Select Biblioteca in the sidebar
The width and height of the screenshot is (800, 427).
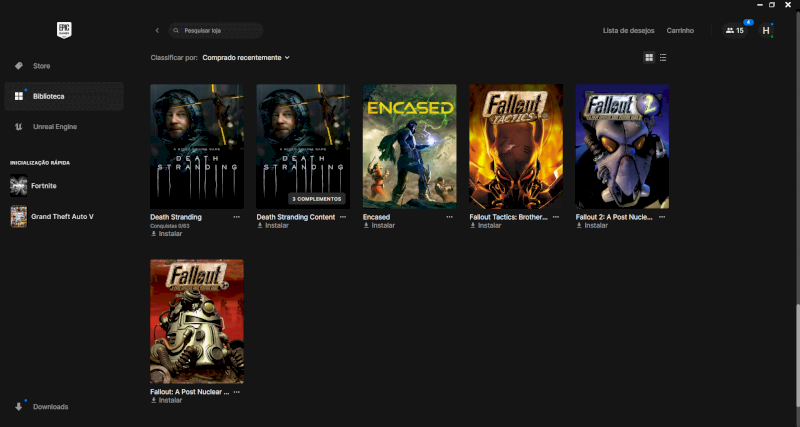pyautogui.click(x=64, y=96)
